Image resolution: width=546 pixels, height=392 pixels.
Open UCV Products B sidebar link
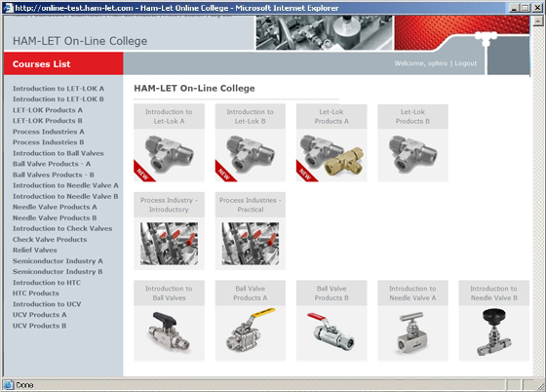(x=40, y=326)
